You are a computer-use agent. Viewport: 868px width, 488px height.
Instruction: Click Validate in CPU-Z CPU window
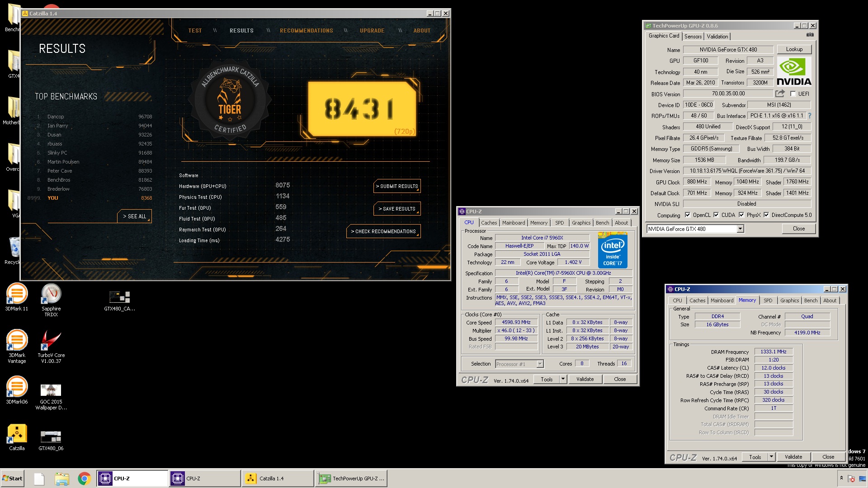[x=585, y=379]
